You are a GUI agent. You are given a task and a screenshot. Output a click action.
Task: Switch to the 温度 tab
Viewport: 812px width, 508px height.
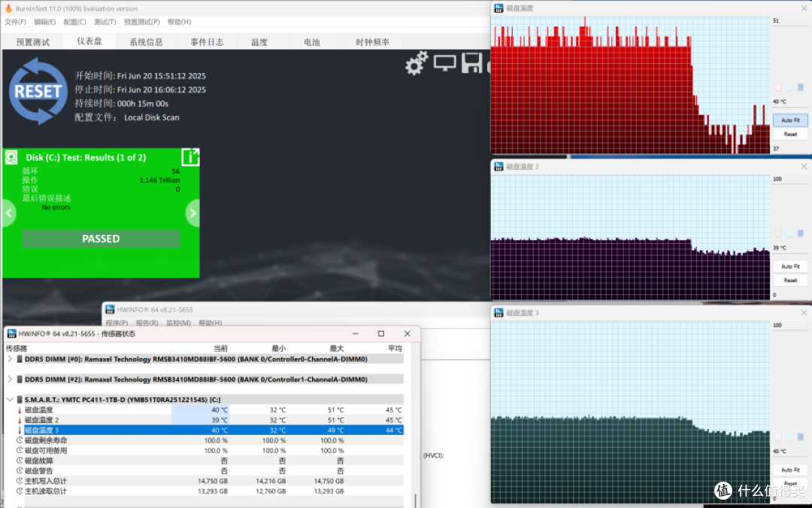click(259, 42)
